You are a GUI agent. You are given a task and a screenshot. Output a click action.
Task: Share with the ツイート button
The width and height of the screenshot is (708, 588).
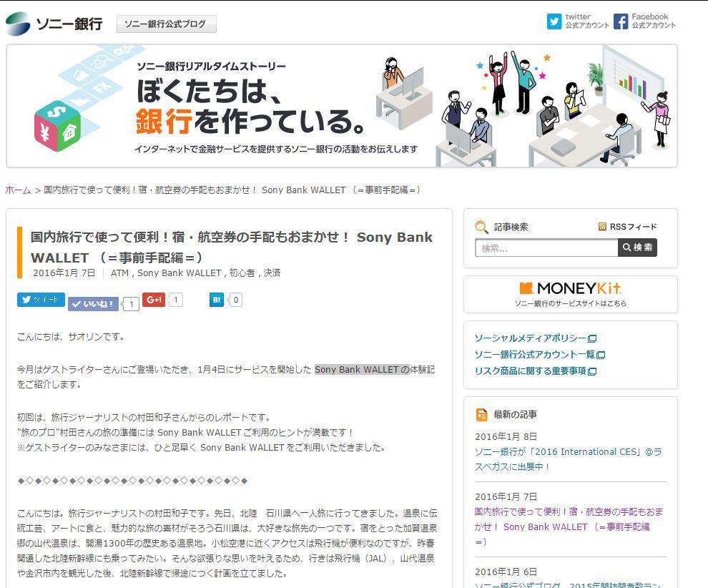click(x=41, y=300)
